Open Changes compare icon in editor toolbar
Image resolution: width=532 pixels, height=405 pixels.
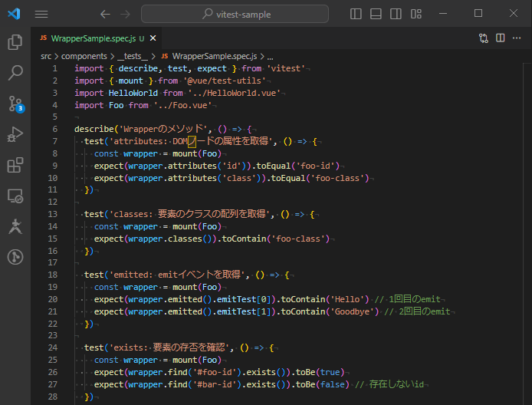(x=484, y=38)
